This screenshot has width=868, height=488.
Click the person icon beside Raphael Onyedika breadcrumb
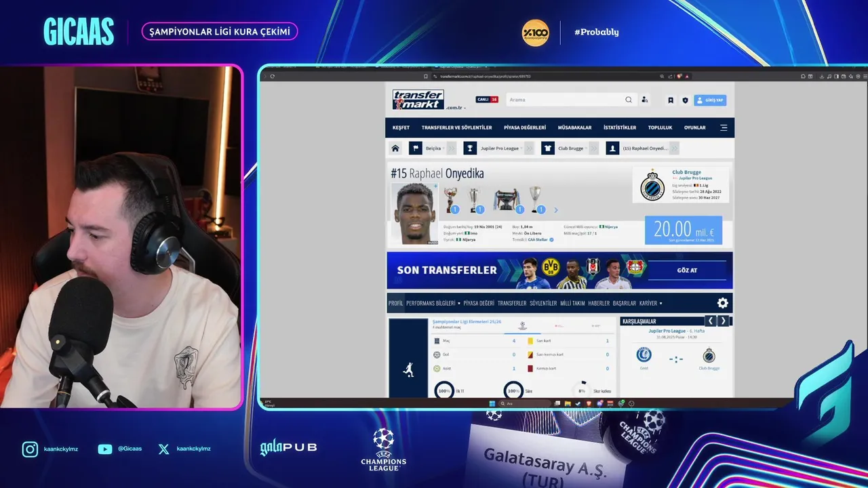click(x=612, y=148)
